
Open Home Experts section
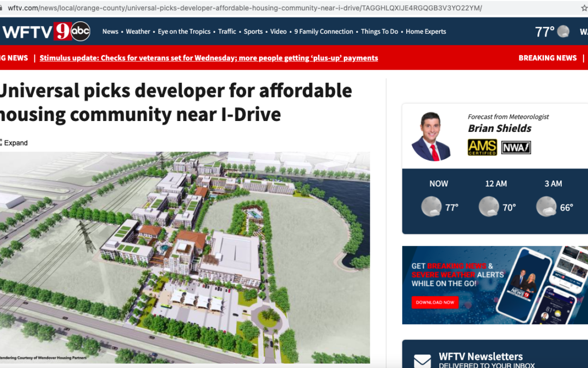426,32
